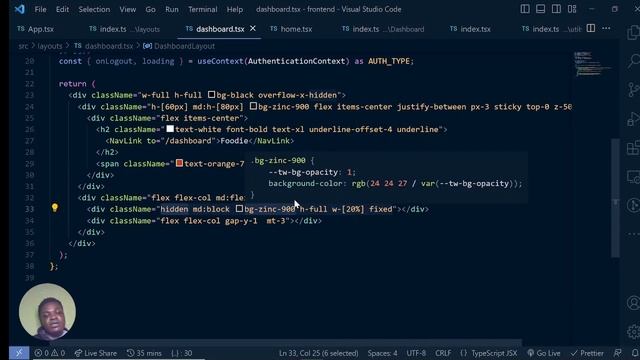
Task: Open the Source Control view
Action: click(633, 89)
